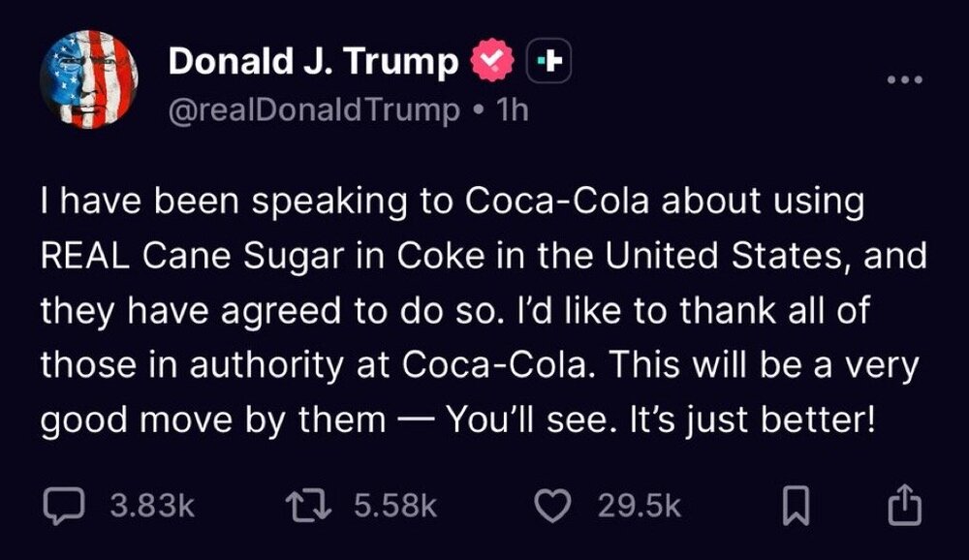Click the 1h timestamp
Image resolution: width=969 pixels, height=560 pixels.
(x=511, y=110)
